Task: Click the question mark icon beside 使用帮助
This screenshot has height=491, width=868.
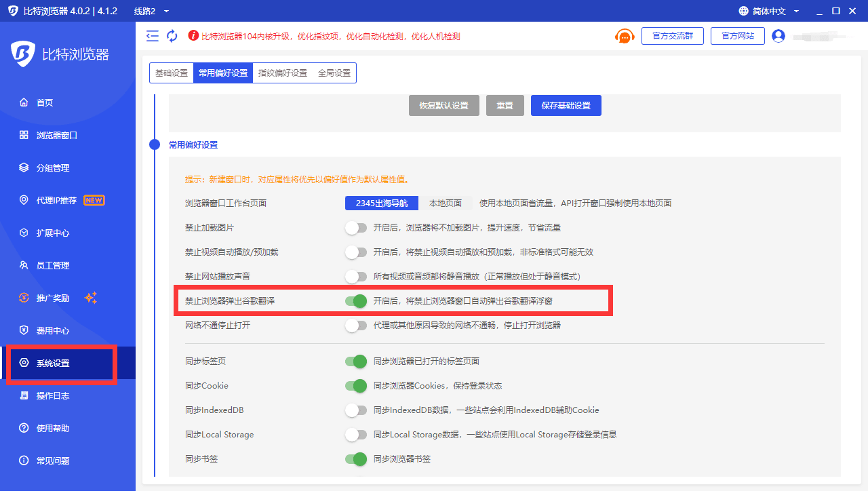Action: click(24, 428)
